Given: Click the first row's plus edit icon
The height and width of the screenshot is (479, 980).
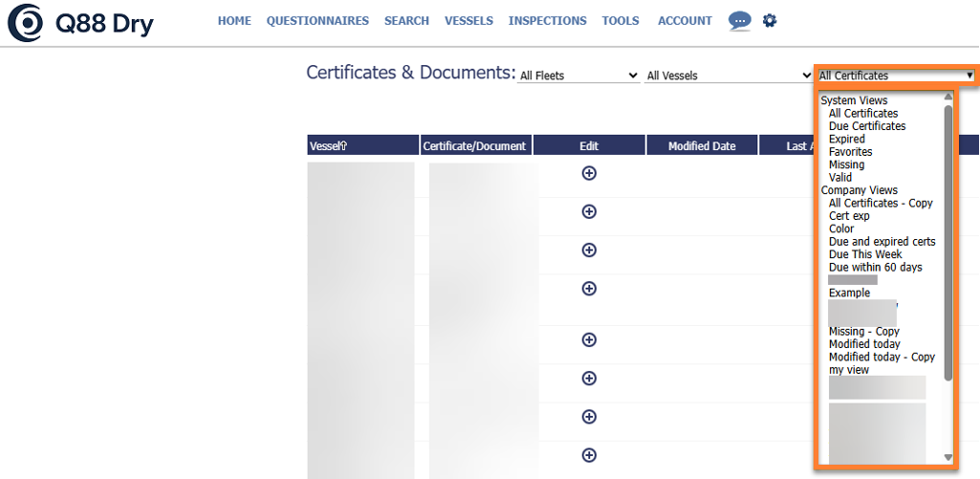Looking at the screenshot, I should 589,173.
